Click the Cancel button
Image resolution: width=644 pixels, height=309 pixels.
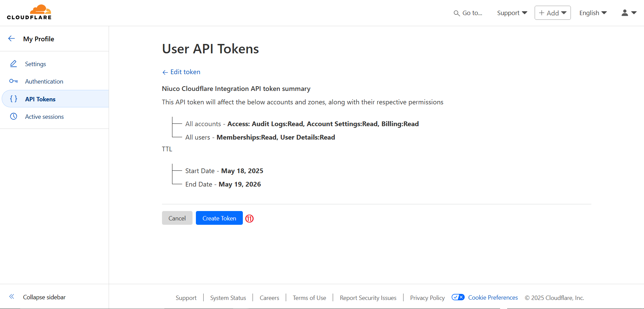pyautogui.click(x=177, y=218)
